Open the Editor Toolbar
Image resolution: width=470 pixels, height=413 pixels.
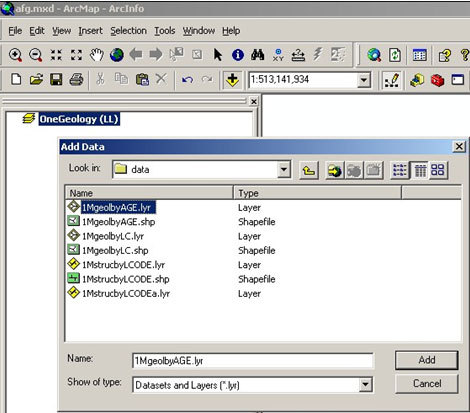point(392,80)
